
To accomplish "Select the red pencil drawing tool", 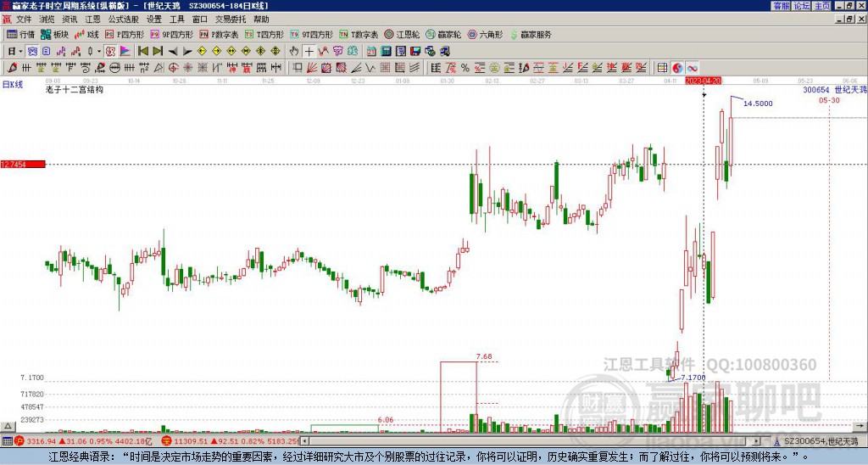I will 12,68.
